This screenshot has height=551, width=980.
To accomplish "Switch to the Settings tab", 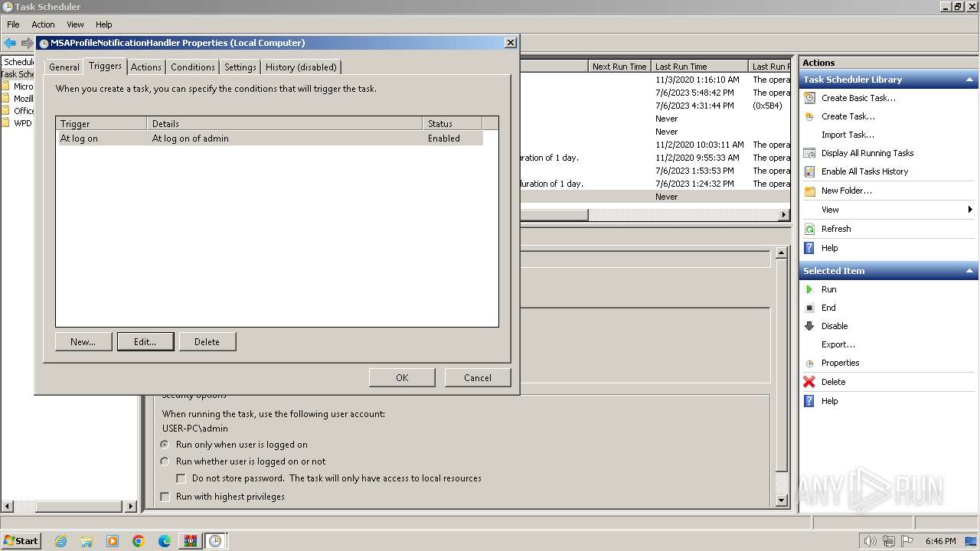I will (x=240, y=67).
